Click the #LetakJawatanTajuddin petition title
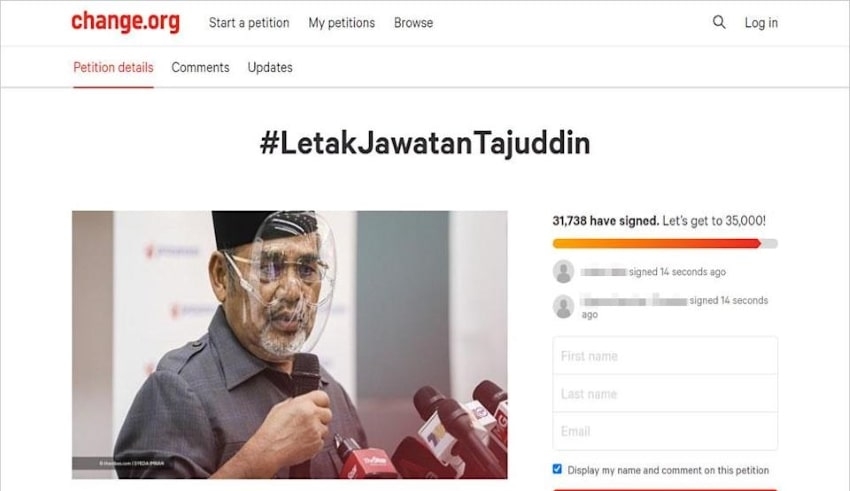850x491 pixels. (x=425, y=144)
